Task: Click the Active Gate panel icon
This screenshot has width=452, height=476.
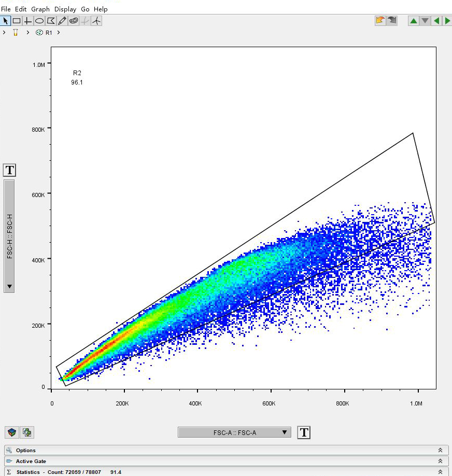Action: (9, 461)
